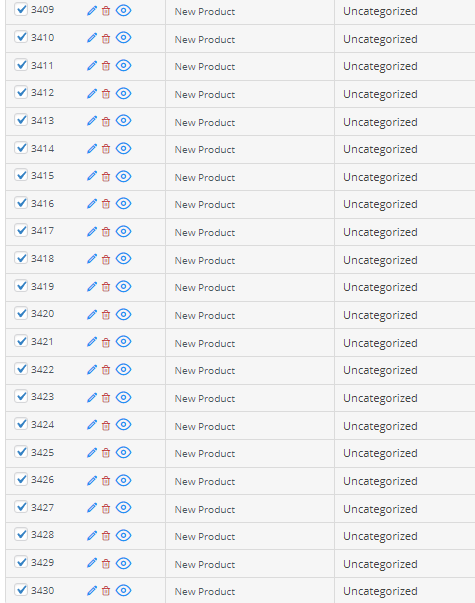Select the Uncategorized cell in row 3427
This screenshot has height=603, width=475.
380,509
